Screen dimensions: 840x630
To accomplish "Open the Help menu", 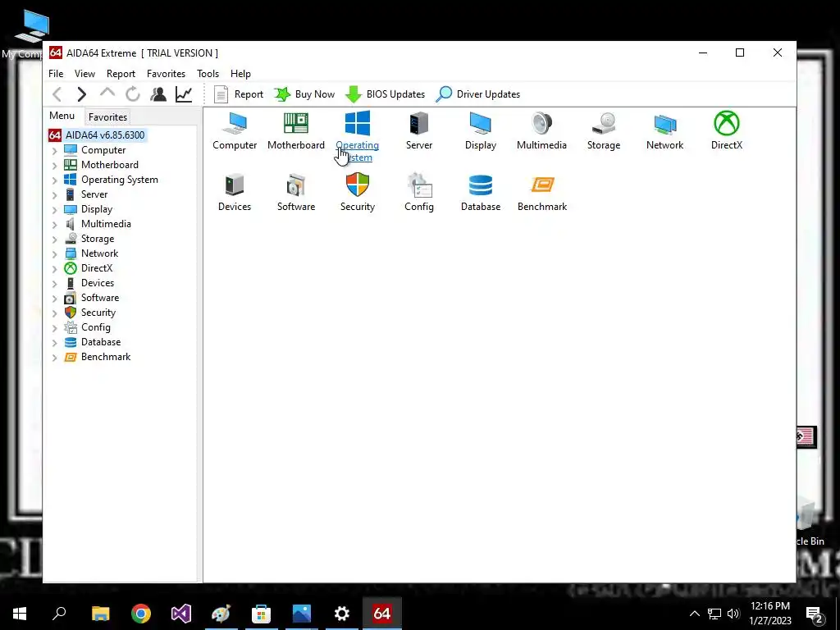I will coord(240,73).
